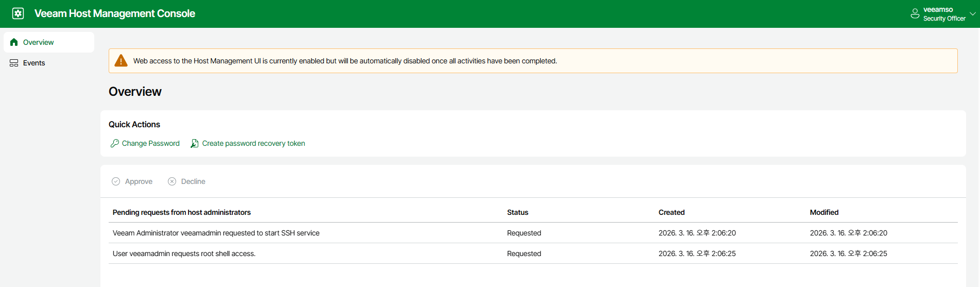Click the Security Officer role label
The height and width of the screenshot is (287, 980).
(x=944, y=19)
